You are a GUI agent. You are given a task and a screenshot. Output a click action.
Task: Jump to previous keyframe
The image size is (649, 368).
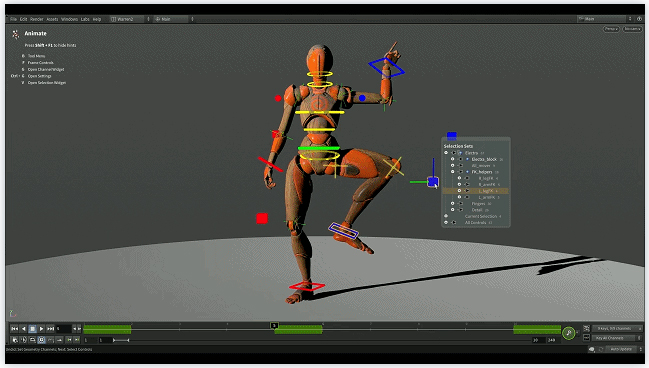(x=69, y=340)
